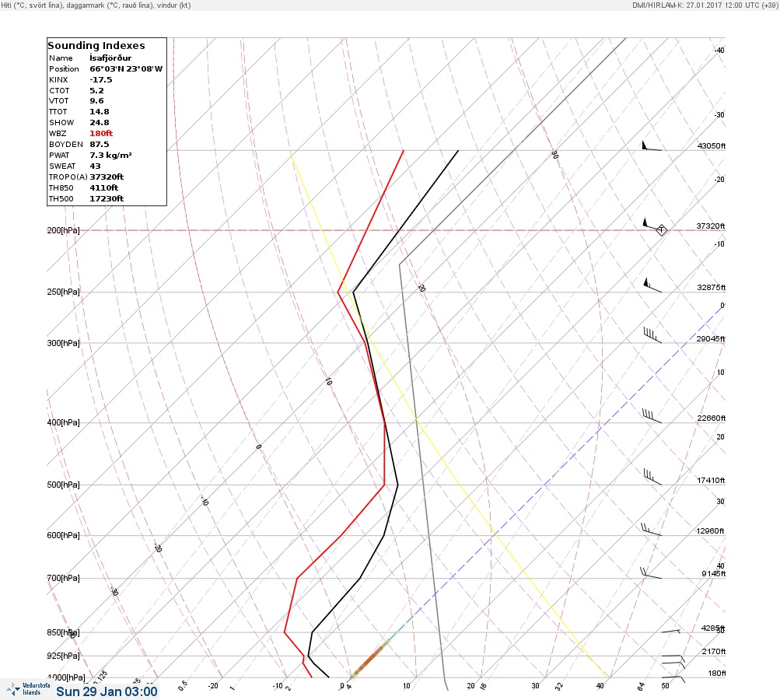
Task: Click the PWAT value 7.3 kg/m²
Action: pyautogui.click(x=110, y=156)
